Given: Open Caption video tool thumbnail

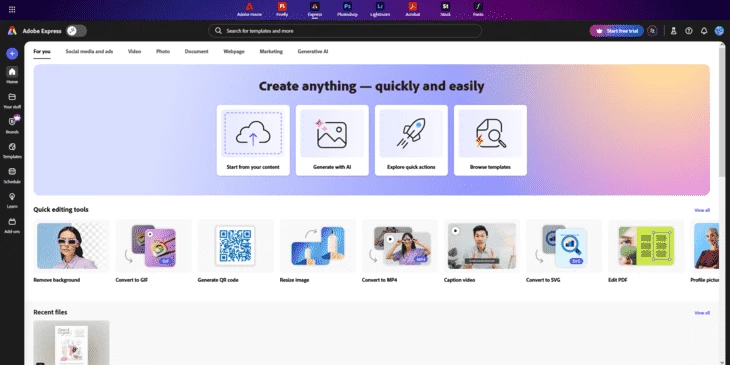Looking at the screenshot, I should click(x=482, y=246).
